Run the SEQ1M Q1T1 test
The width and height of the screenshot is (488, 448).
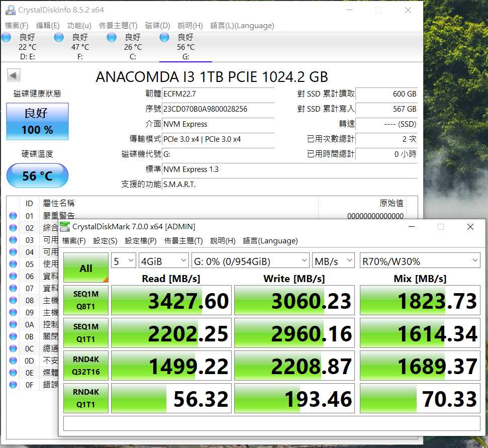pos(86,333)
